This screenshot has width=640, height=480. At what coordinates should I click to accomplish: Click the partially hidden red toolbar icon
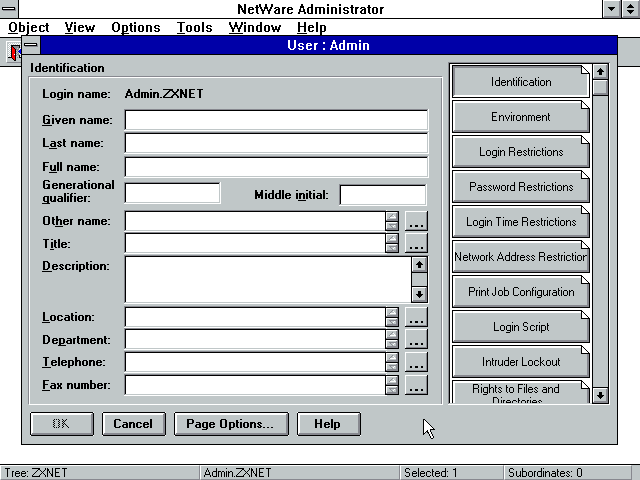click(14, 52)
